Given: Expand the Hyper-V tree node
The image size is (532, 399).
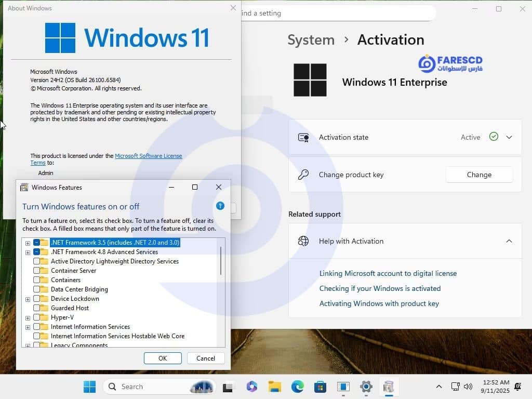Looking at the screenshot, I should [x=28, y=318].
